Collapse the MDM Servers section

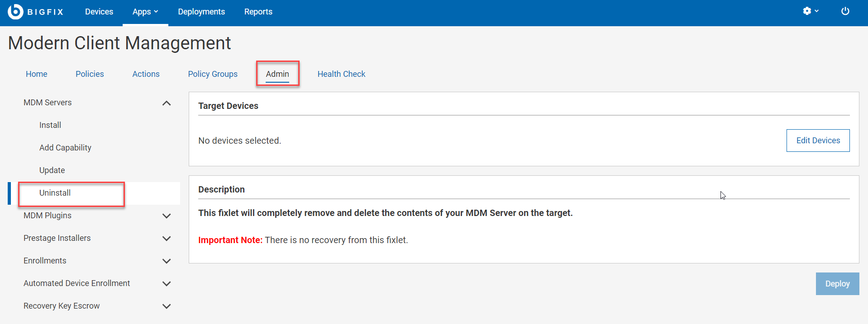[x=167, y=103]
